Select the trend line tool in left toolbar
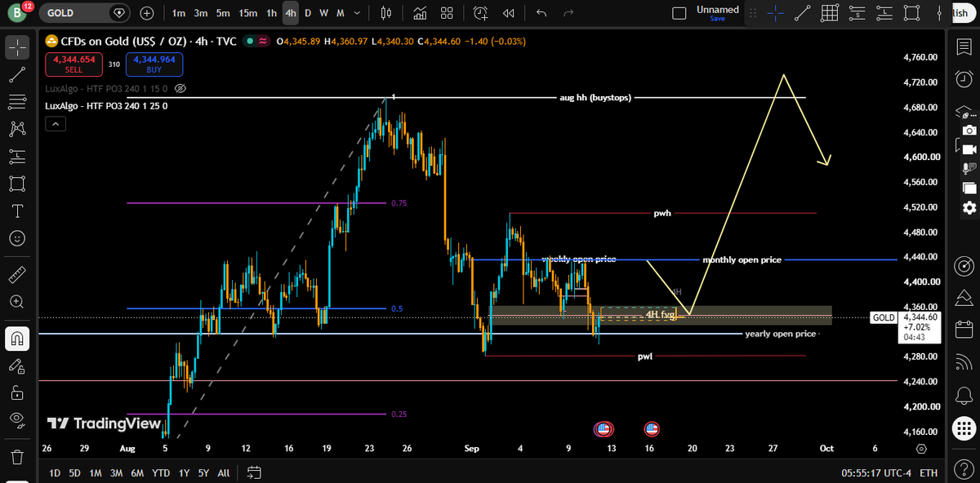The width and height of the screenshot is (980, 483). click(x=16, y=75)
